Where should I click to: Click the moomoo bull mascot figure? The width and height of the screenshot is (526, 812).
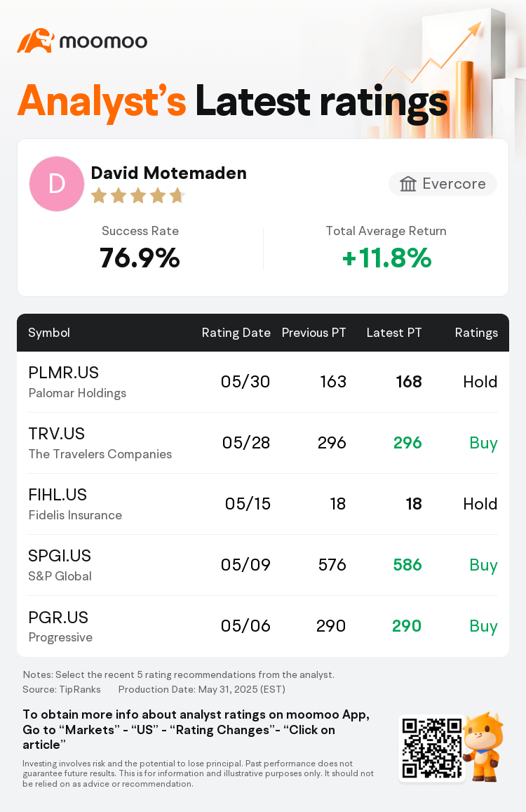click(x=483, y=746)
